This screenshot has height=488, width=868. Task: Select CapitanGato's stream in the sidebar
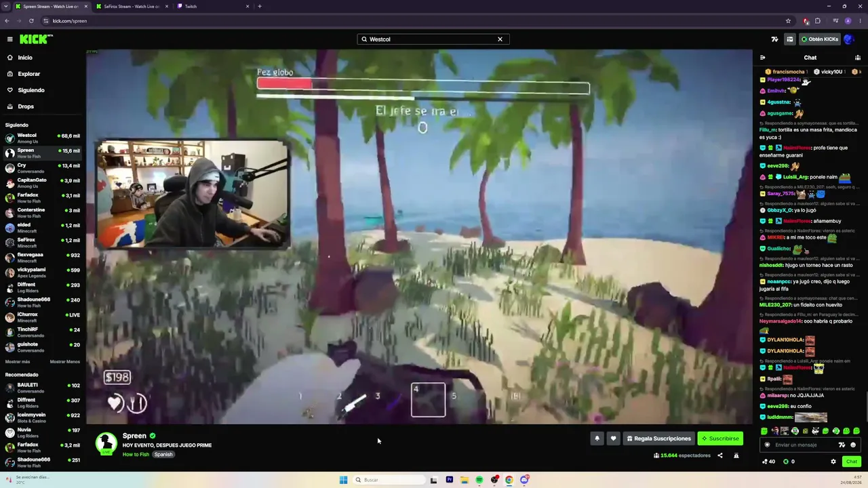click(x=42, y=183)
